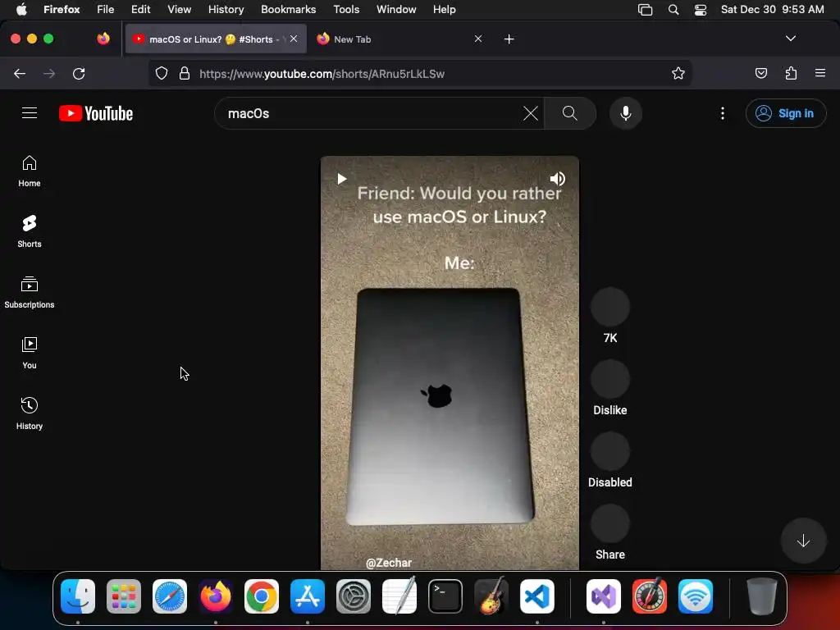Open the View menu
The image size is (840, 630).
pos(179,9)
